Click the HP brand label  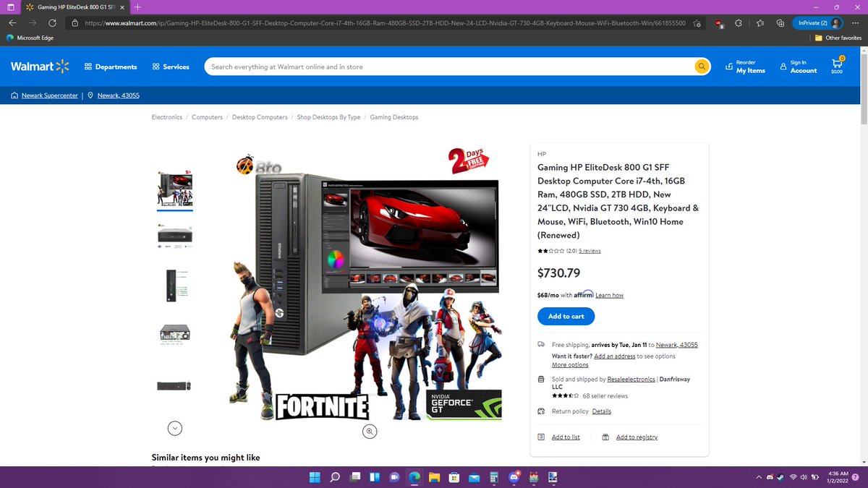click(542, 154)
